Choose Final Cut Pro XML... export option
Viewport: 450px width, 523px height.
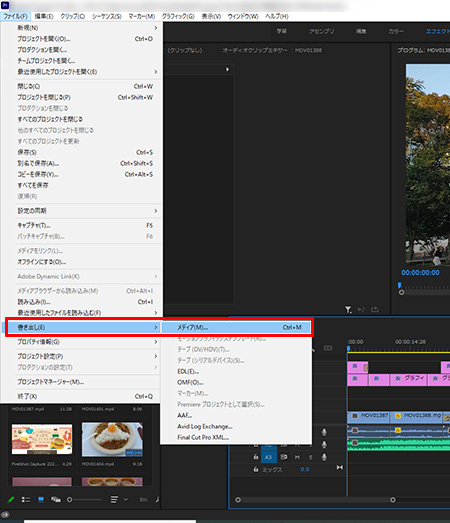pyautogui.click(x=236, y=437)
